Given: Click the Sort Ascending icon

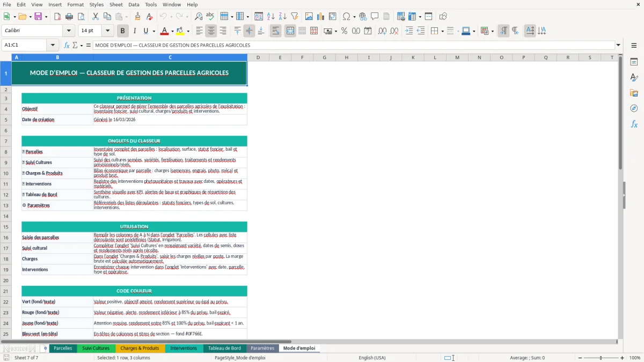Looking at the screenshot, I should (x=270, y=17).
